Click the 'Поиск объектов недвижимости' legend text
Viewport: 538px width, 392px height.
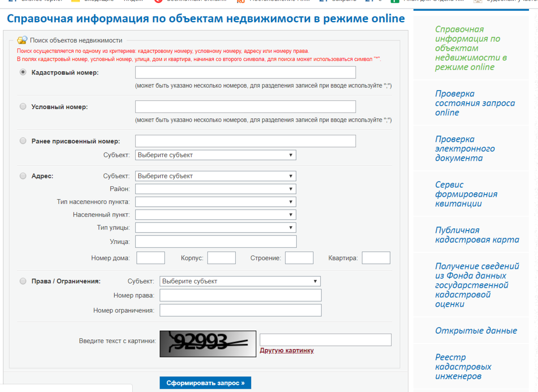point(76,40)
